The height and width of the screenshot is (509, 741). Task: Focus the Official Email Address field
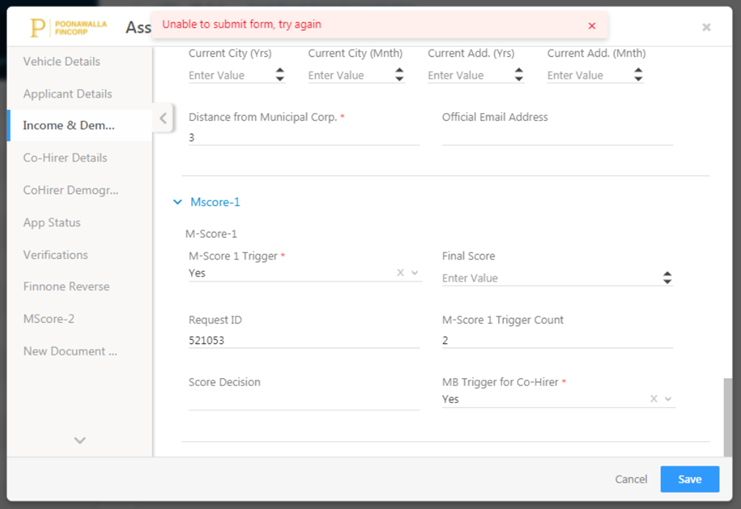[x=557, y=137]
